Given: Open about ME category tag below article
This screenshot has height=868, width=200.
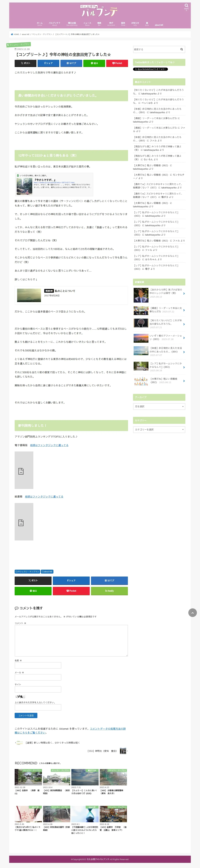Looking at the screenshot, I should 47,572.
